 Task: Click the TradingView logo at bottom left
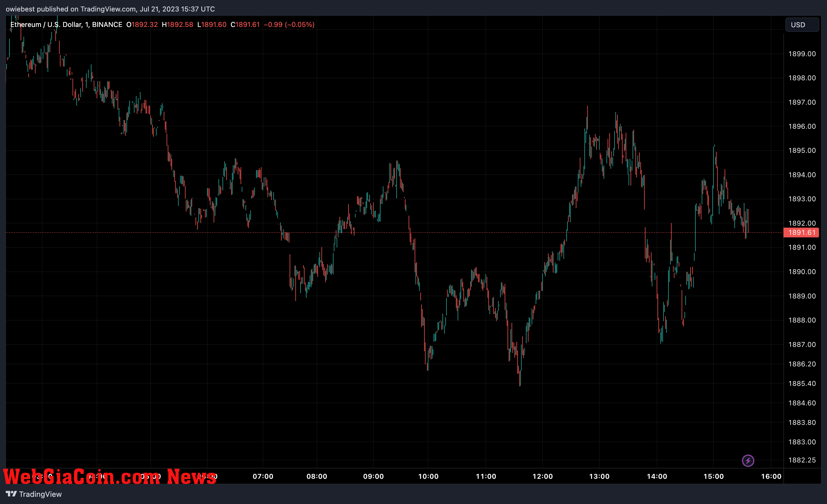(34, 494)
